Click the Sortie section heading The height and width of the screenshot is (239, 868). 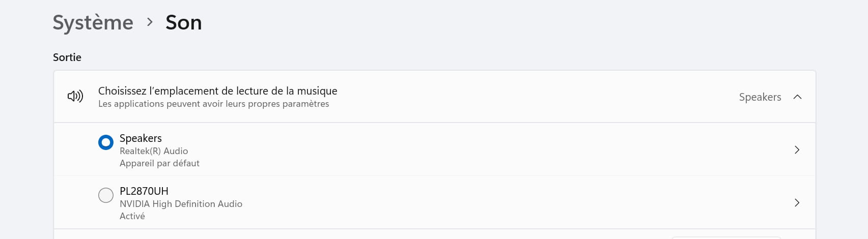click(67, 57)
